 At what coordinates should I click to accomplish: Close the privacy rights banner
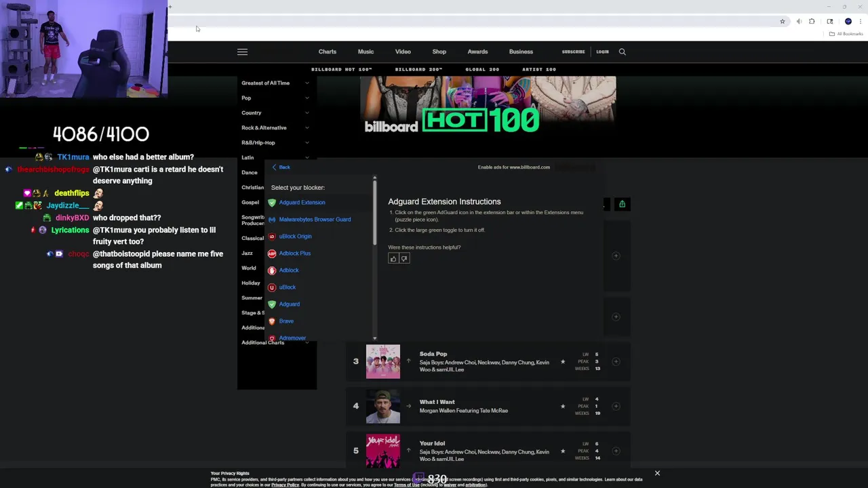pos(657,473)
